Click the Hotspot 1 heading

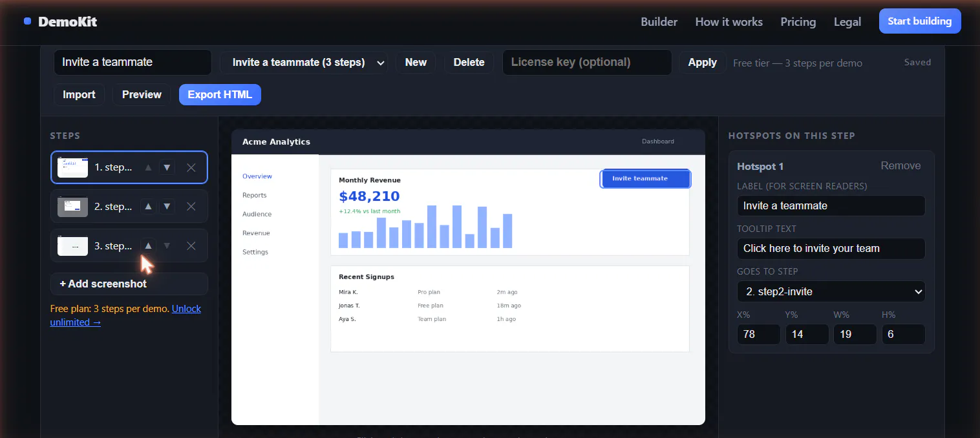(x=760, y=167)
